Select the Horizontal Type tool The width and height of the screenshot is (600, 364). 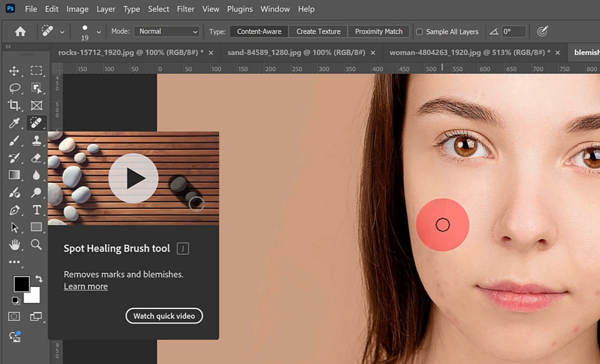[x=37, y=210]
